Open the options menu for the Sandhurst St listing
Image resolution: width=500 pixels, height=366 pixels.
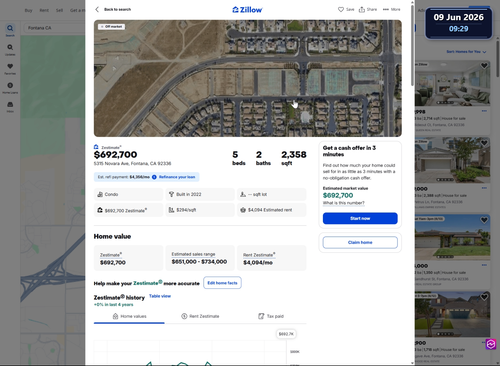click(x=484, y=265)
